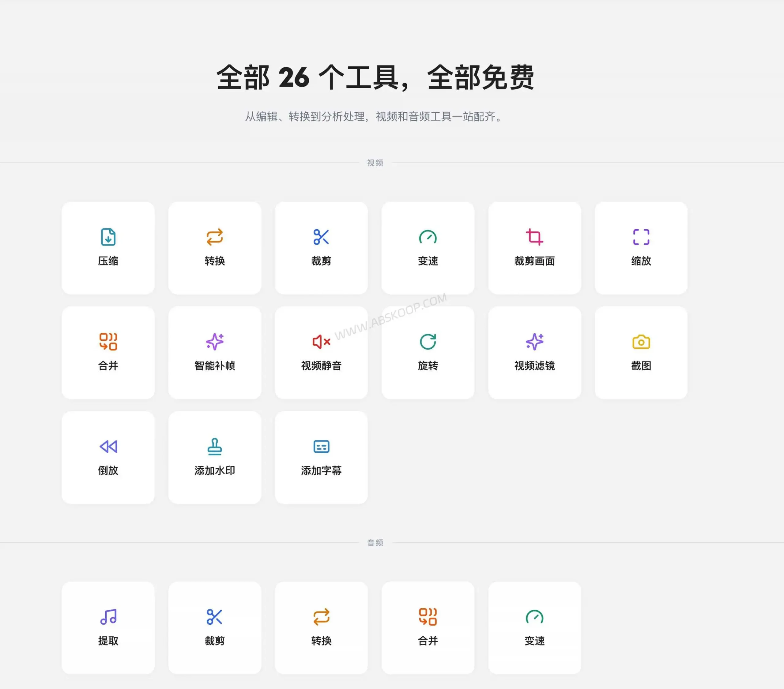Select the audio 转换 label
This screenshot has height=689, width=784.
point(322,641)
